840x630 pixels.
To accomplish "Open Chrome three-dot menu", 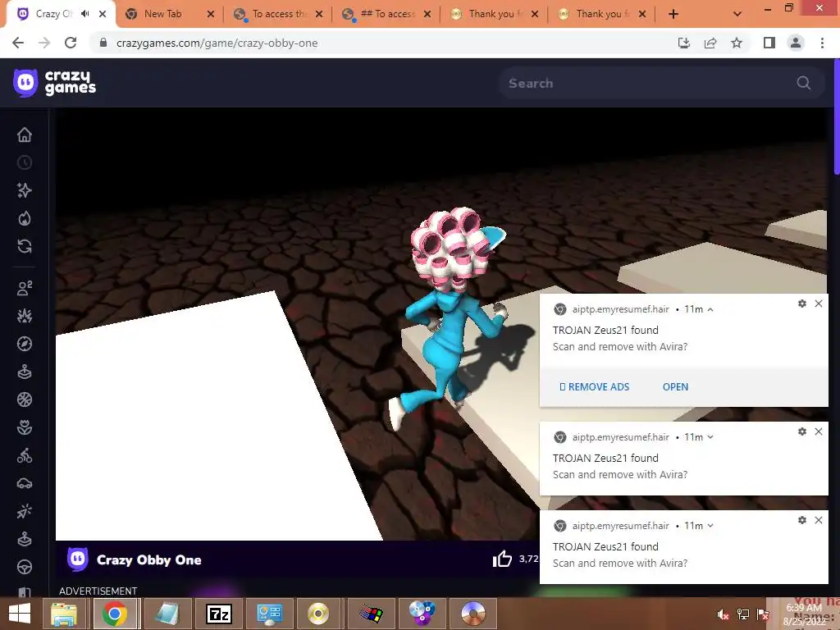I will click(822, 43).
